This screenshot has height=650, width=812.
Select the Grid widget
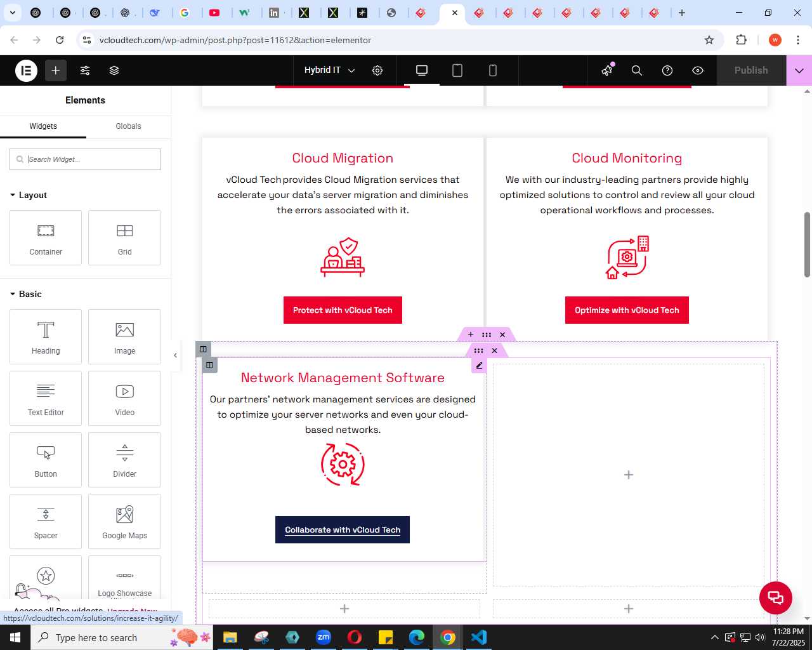(x=124, y=237)
